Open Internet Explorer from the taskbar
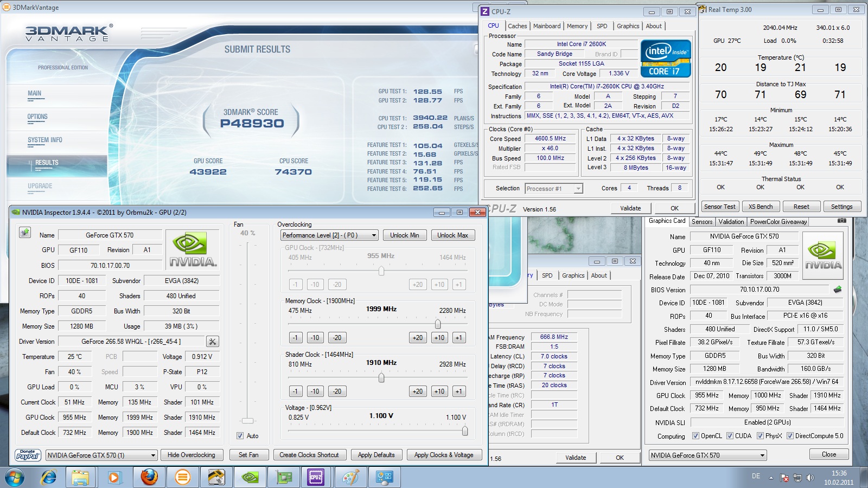 49,477
